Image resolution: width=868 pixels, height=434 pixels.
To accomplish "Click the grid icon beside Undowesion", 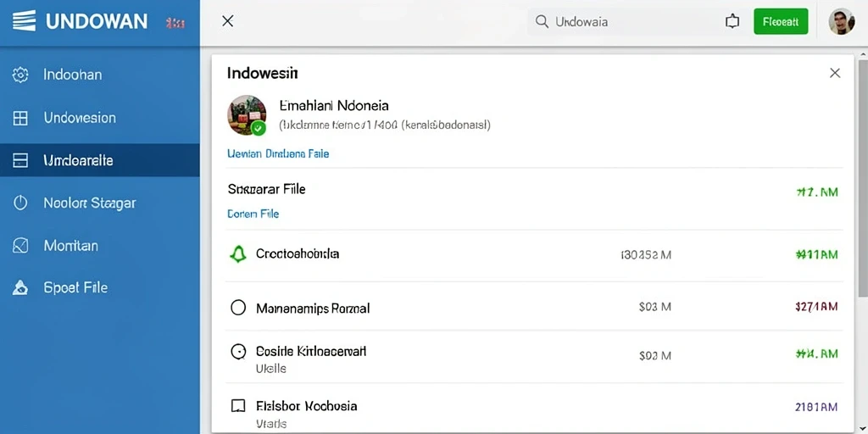I will pos(20,118).
